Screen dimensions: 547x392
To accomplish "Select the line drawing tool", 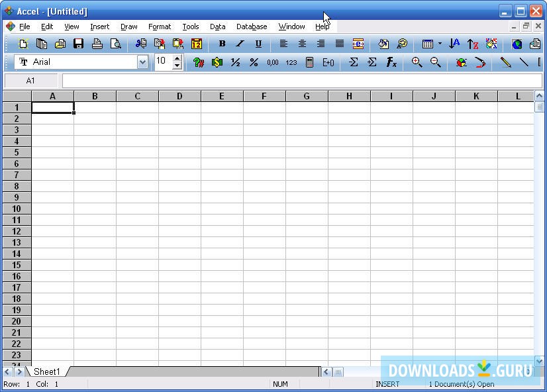I will (x=524, y=62).
